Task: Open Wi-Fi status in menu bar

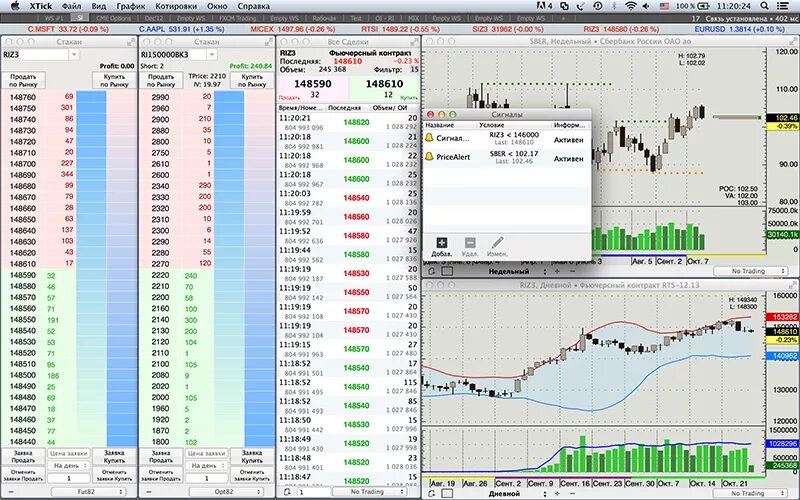Action: (631, 6)
